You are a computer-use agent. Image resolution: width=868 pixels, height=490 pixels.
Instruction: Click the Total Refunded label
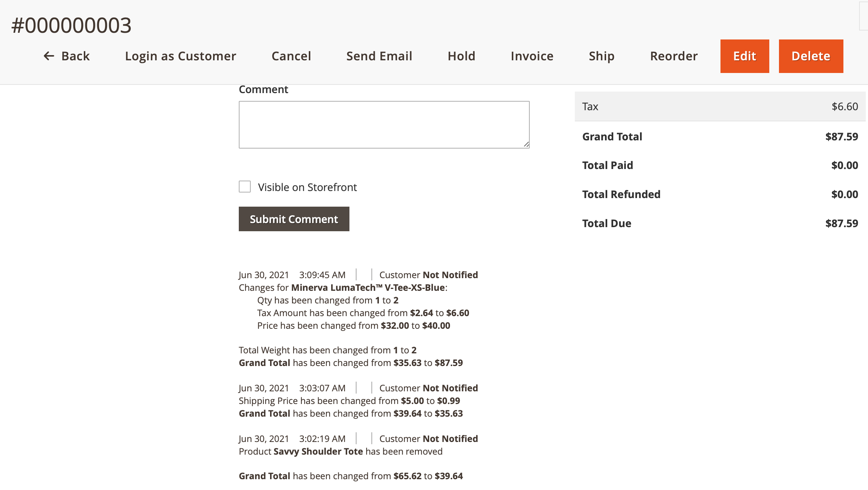pyautogui.click(x=621, y=194)
